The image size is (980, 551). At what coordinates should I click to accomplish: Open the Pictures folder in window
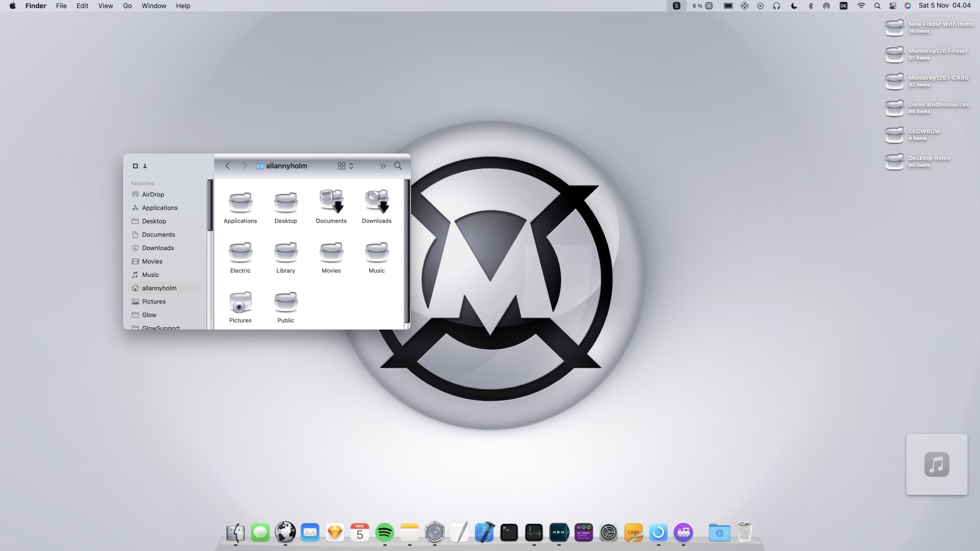240,303
